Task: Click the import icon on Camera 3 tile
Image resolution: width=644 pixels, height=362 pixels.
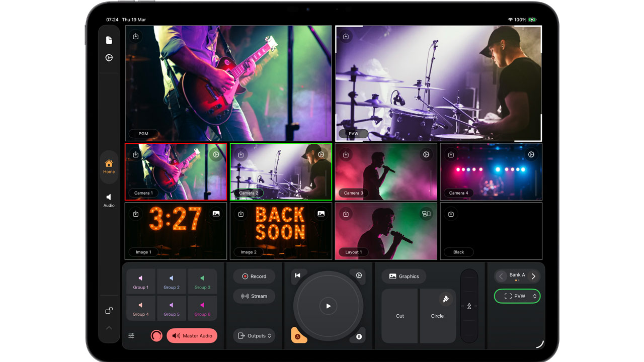Action: coord(346,154)
